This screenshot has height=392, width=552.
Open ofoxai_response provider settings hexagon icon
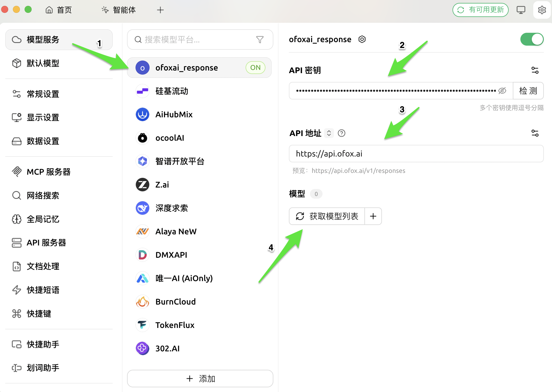(362, 39)
